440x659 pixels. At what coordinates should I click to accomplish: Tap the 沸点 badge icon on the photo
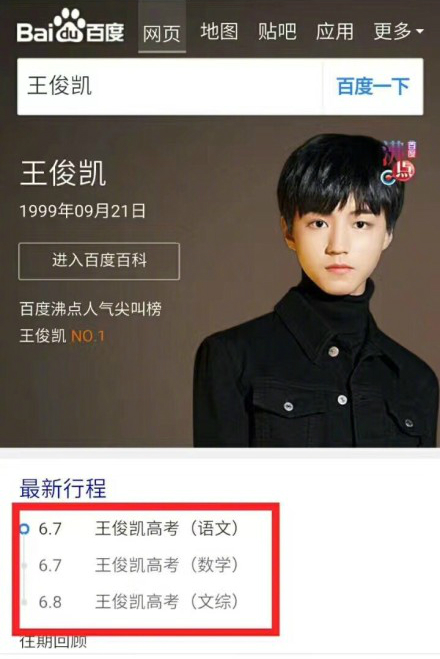tap(399, 163)
